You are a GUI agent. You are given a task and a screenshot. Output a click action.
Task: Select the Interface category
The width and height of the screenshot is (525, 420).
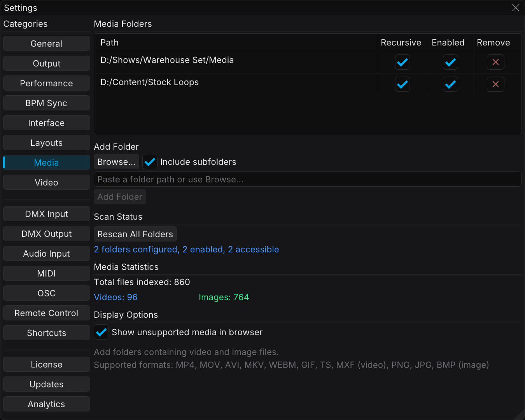coord(47,123)
